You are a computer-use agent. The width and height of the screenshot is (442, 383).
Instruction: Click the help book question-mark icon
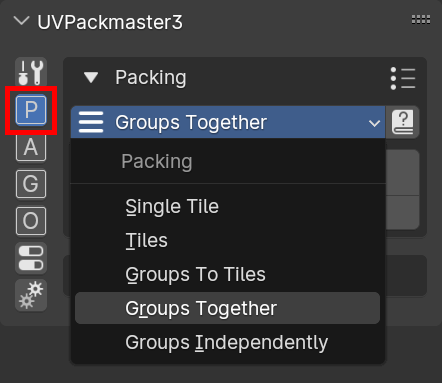tap(403, 122)
